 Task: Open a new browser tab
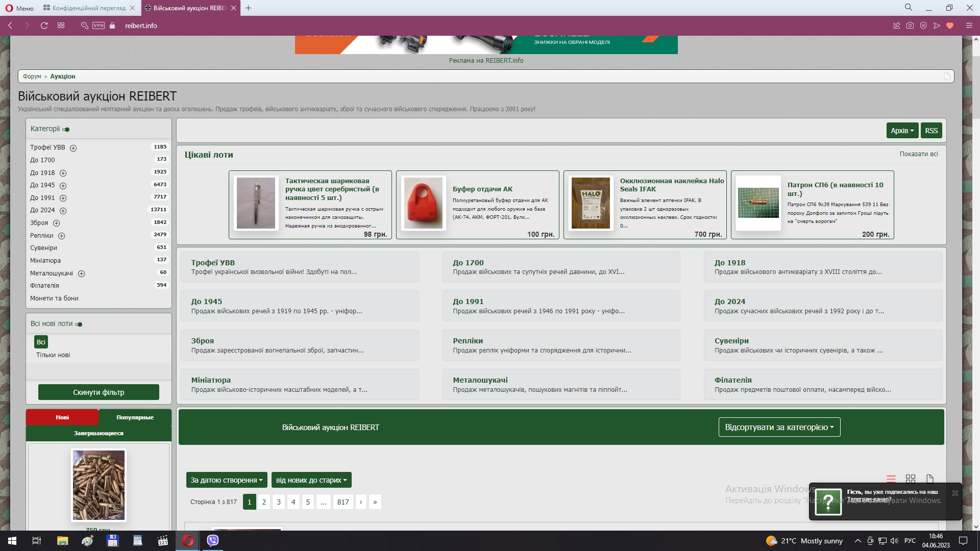click(x=249, y=8)
